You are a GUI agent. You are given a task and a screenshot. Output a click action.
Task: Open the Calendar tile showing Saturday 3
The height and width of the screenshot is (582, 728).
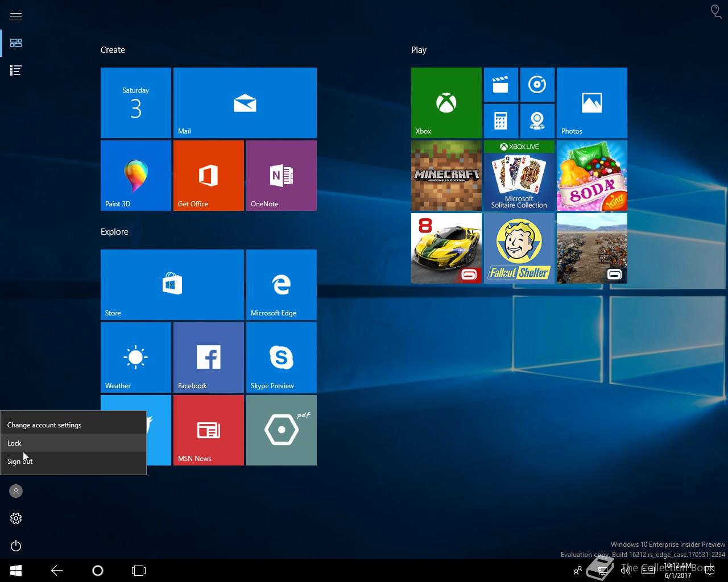pos(136,103)
